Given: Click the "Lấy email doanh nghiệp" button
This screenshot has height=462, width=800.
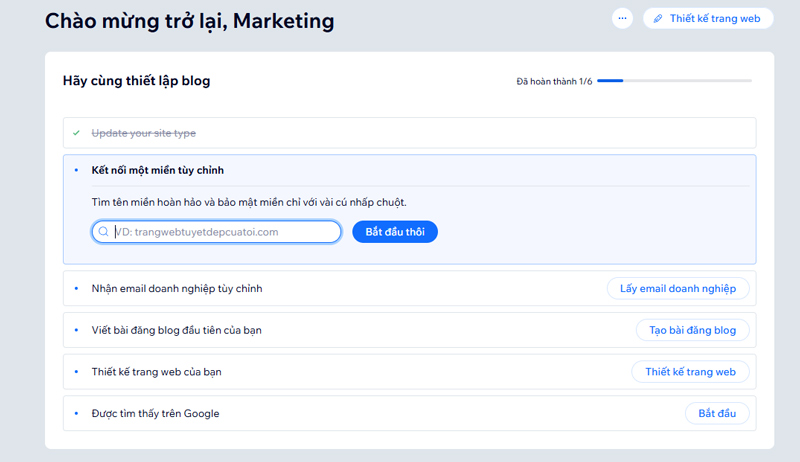Looking at the screenshot, I should click(677, 288).
